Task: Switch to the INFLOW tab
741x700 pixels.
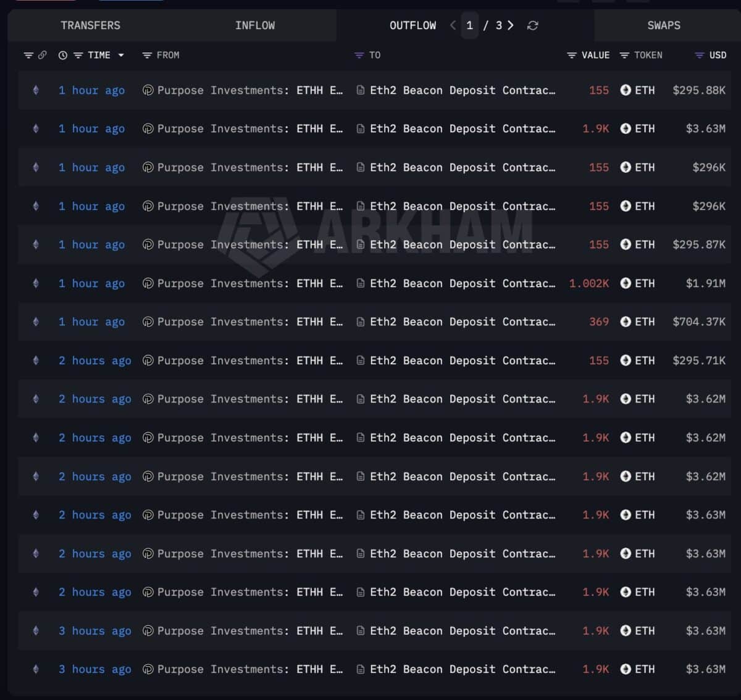Action: [254, 25]
